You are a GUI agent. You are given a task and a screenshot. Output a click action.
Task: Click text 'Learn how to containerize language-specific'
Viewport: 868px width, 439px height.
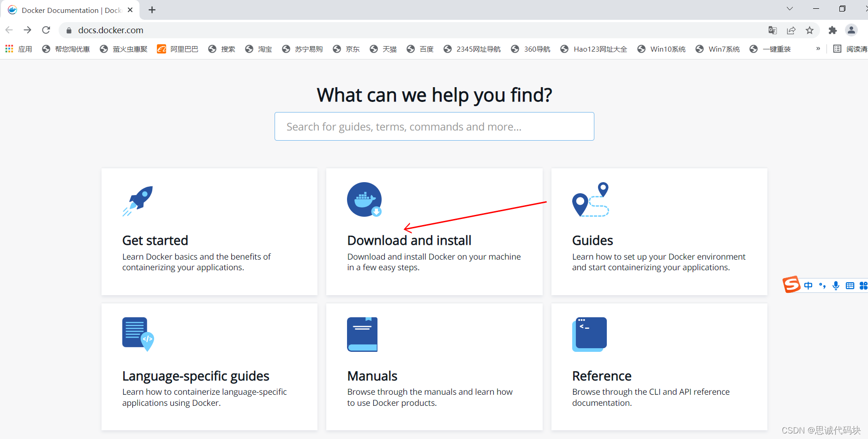coord(204,392)
